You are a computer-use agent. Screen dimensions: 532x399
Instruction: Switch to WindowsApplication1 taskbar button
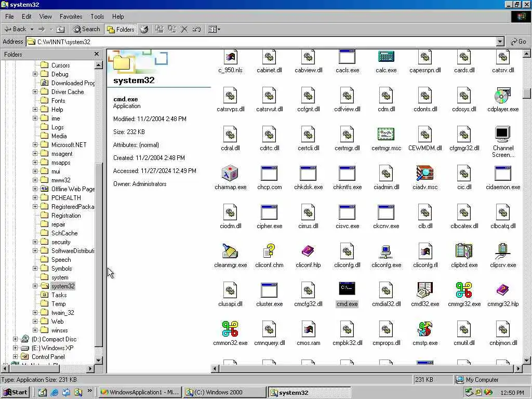(x=140, y=392)
